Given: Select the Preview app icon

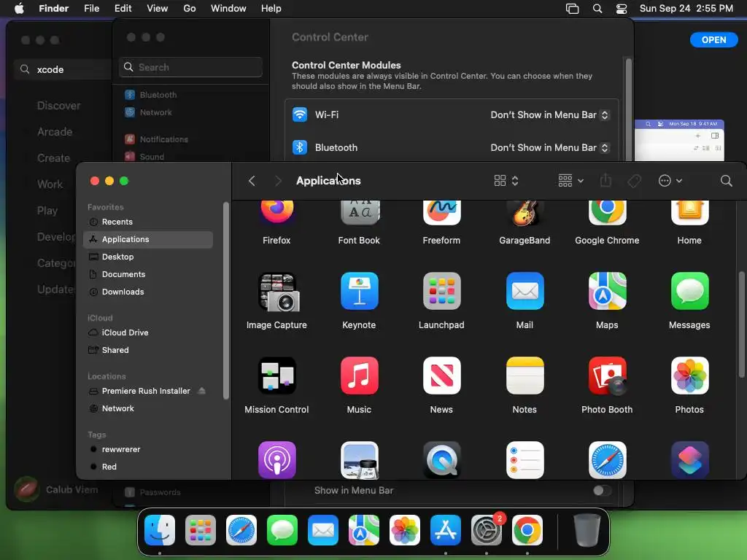Looking at the screenshot, I should (x=359, y=460).
